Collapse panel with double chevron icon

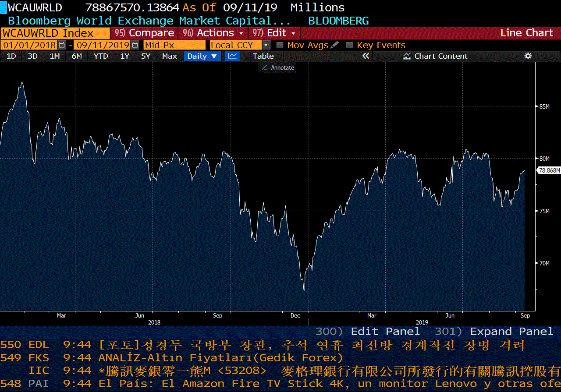366,56
